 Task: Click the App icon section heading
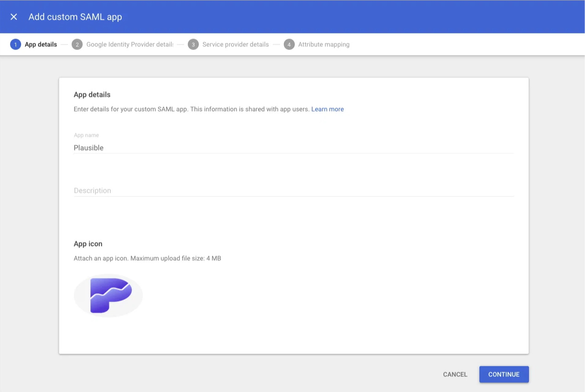click(88, 244)
